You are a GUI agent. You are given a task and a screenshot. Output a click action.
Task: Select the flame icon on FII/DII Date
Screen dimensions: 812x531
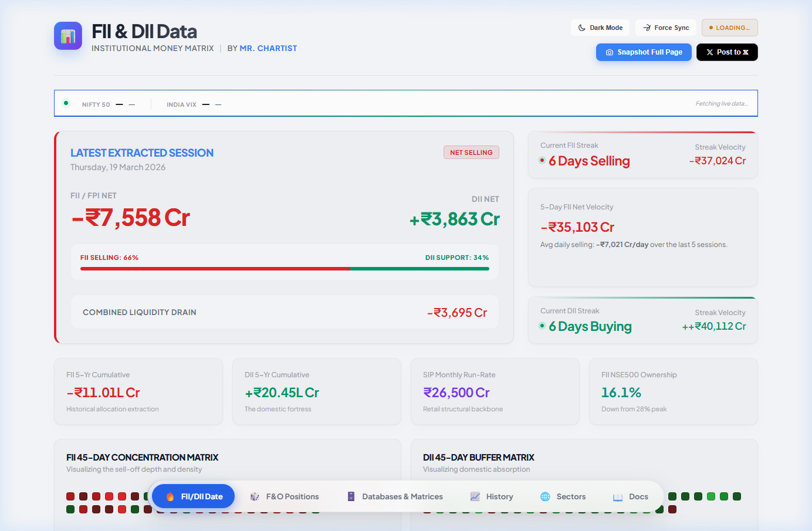point(171,496)
